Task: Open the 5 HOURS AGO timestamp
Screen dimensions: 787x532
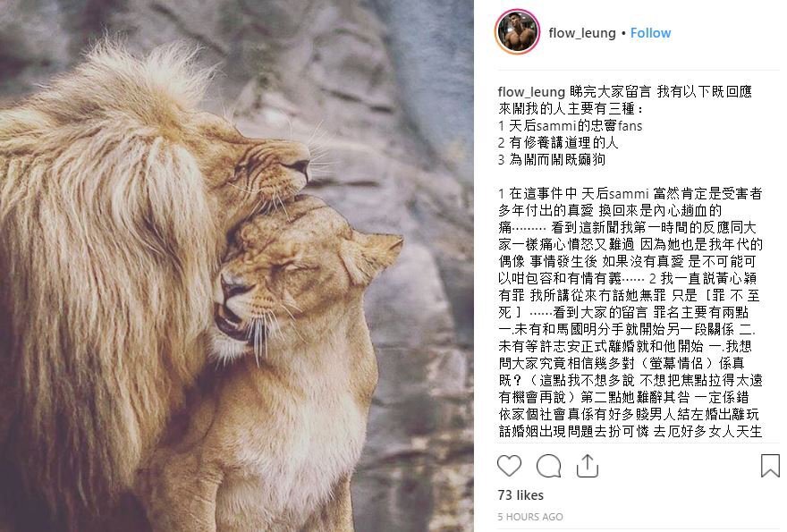Action: [x=530, y=517]
